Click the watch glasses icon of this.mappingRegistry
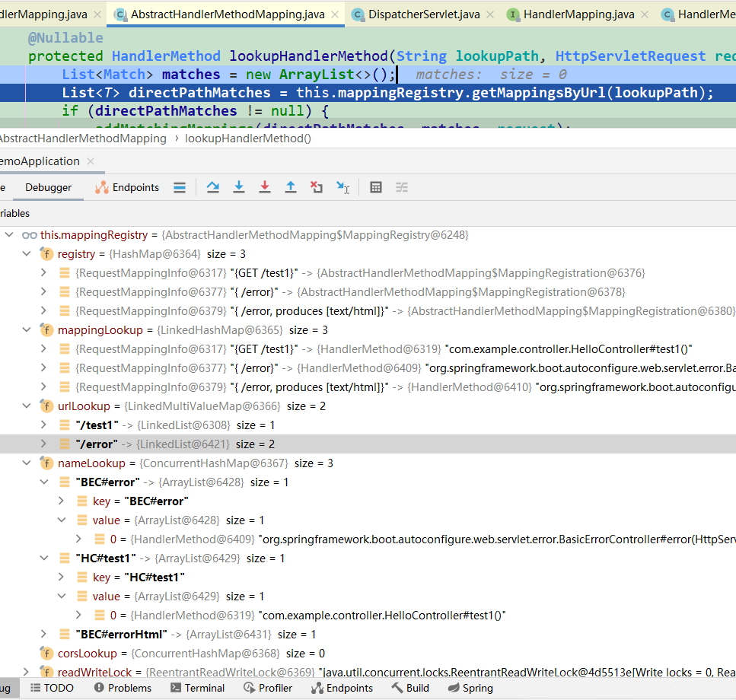Screen dimensions: 736x700 point(30,235)
